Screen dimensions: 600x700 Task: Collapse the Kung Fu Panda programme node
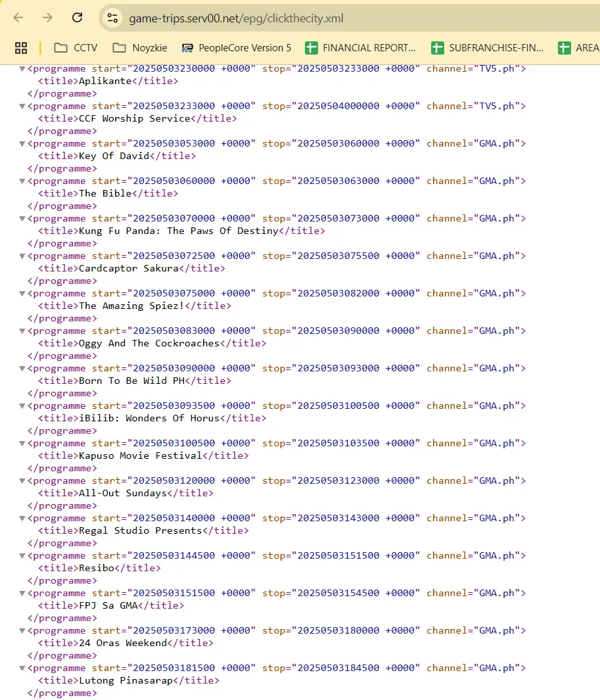coord(22,219)
